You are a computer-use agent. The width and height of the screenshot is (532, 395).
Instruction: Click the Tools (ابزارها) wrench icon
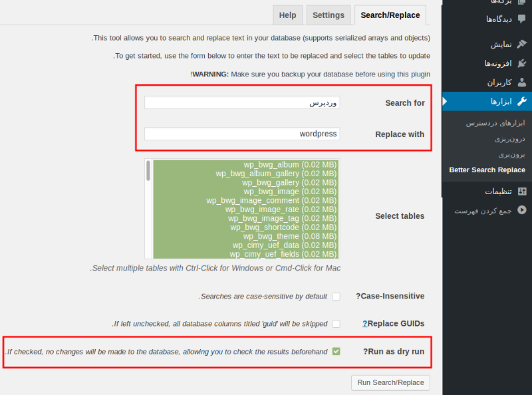(521, 101)
